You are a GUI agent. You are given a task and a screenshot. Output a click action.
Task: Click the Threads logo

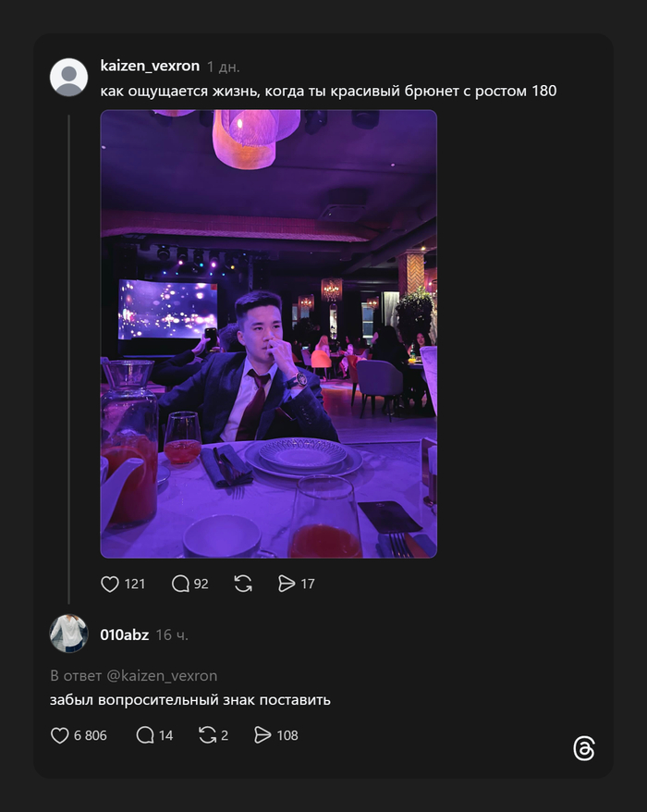tap(583, 748)
